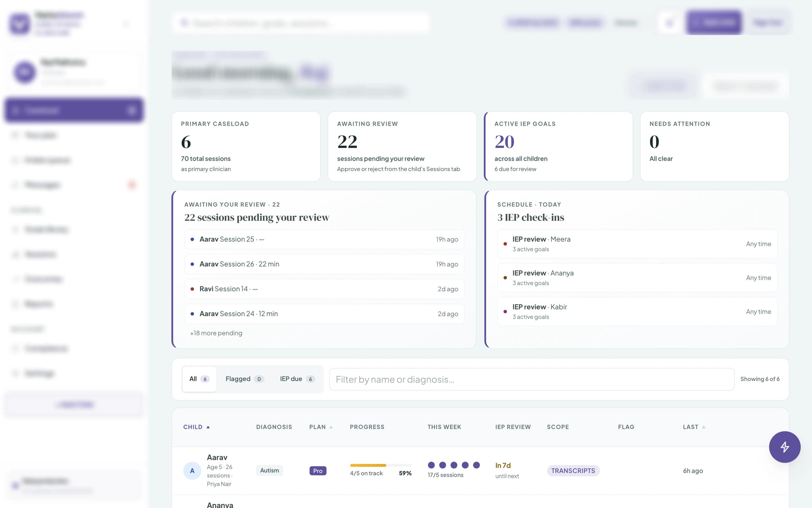Switch to the Flagged filter tab
This screenshot has height=508, width=812.
tap(244, 379)
